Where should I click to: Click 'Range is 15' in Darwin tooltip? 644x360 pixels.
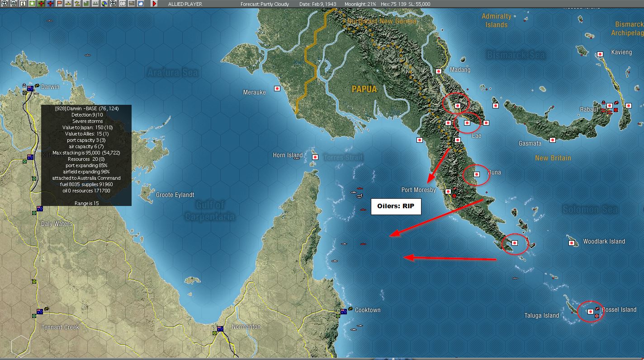(x=86, y=203)
